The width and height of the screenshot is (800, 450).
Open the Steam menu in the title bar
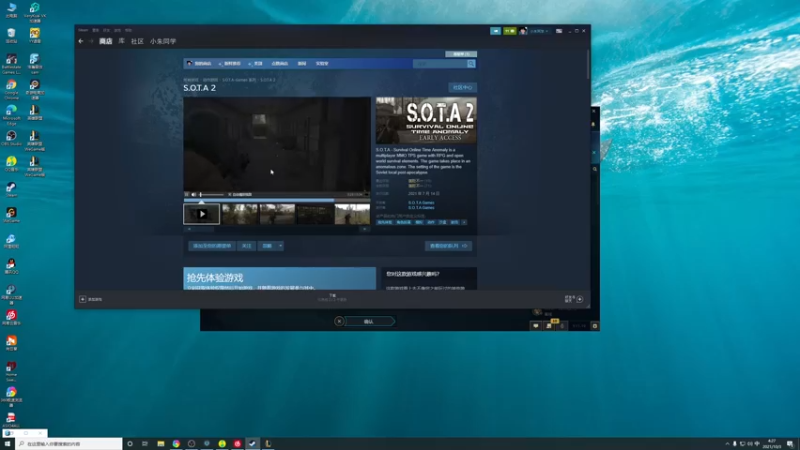click(83, 30)
